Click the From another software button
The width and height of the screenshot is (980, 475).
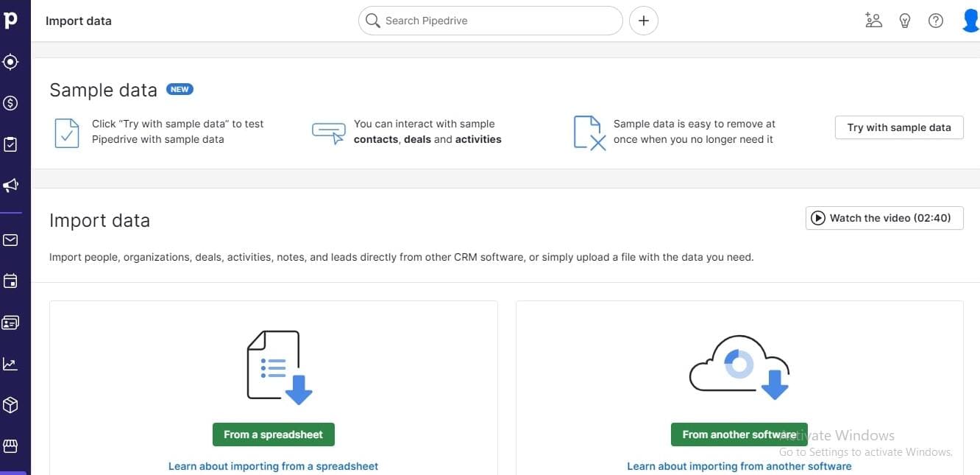[739, 434]
